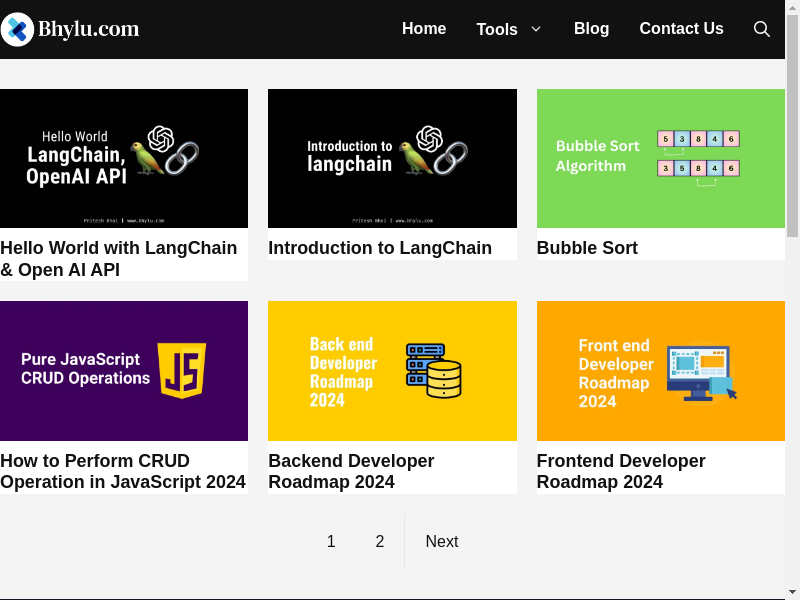Read 'How to Perform CRUD Operation' article title

click(123, 471)
